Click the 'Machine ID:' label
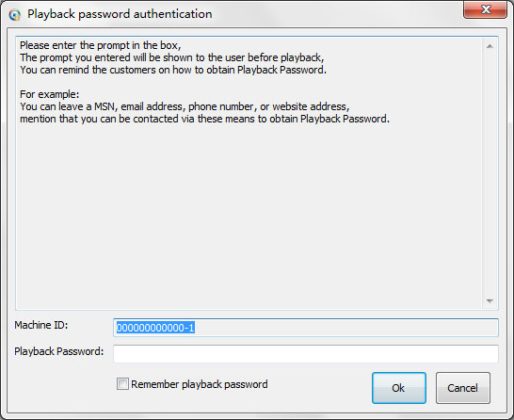The width and height of the screenshot is (514, 420). 41,325
